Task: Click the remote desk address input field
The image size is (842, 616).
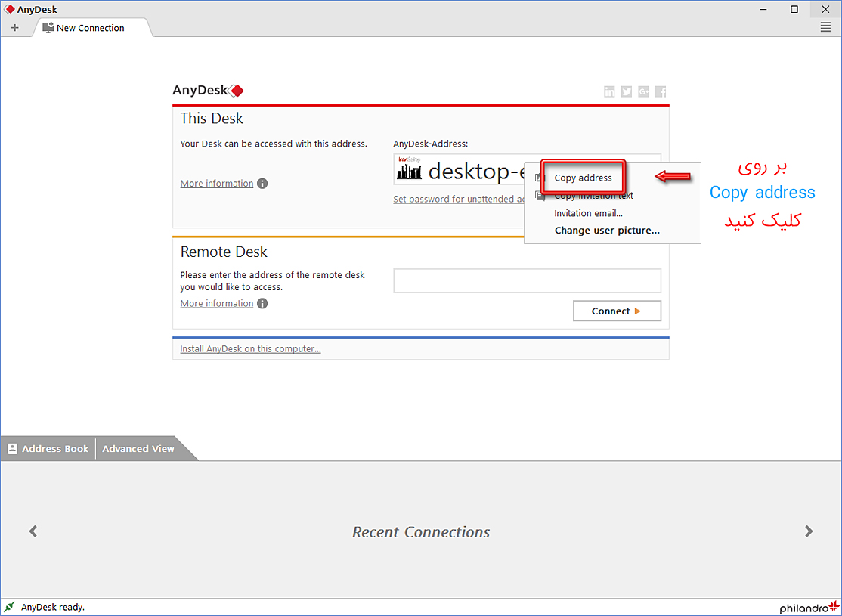Action: coord(527,280)
